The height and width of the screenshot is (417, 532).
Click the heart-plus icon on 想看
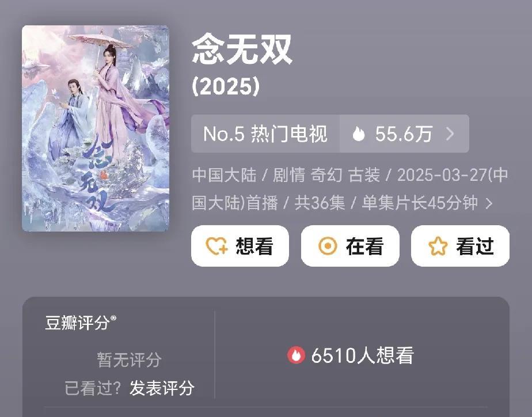click(217, 246)
